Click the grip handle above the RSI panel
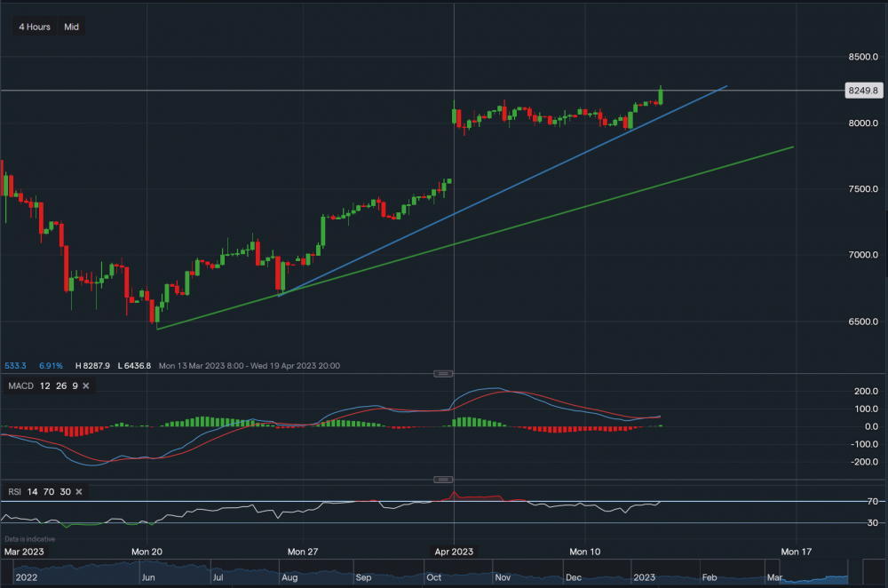The image size is (888, 588). pos(442,478)
